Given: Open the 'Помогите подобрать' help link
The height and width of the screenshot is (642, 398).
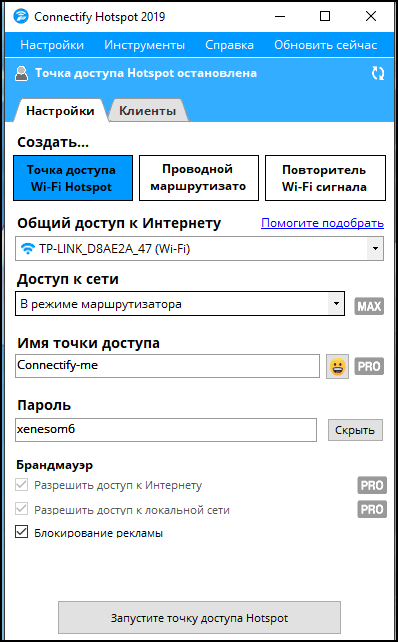Looking at the screenshot, I should point(322,223).
